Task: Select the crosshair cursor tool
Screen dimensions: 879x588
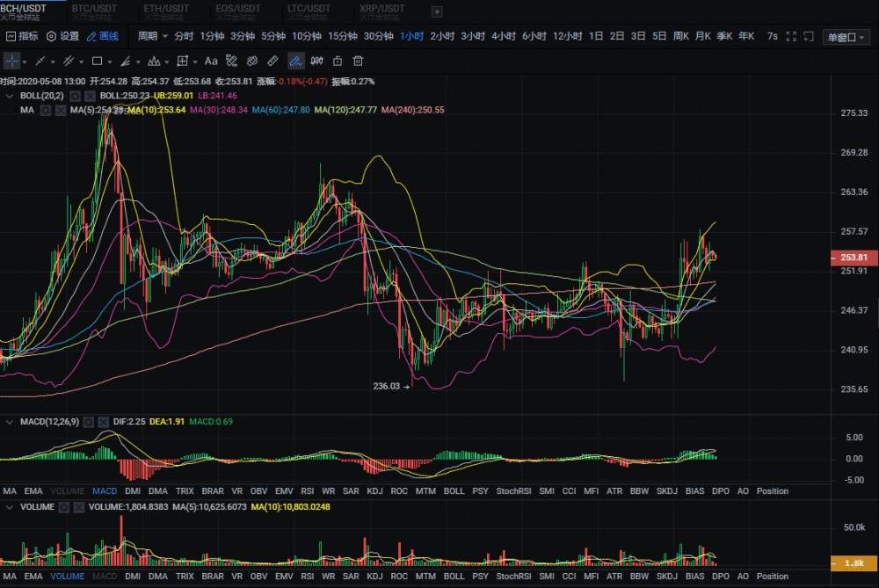Action: (x=12, y=62)
